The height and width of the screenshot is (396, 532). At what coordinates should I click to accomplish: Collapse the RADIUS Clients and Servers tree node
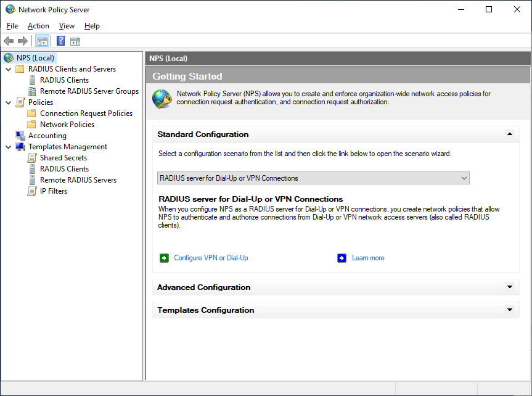[9, 69]
